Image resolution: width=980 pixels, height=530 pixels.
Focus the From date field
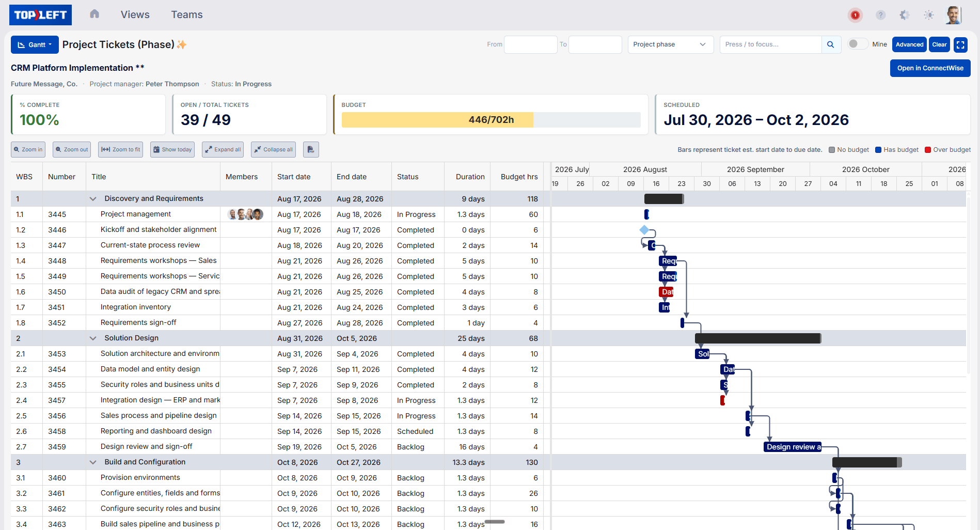pos(530,44)
